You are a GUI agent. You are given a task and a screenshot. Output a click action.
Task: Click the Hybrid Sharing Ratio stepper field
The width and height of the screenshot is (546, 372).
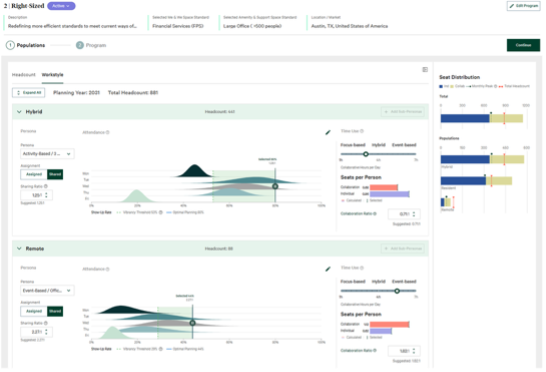[x=37, y=195]
